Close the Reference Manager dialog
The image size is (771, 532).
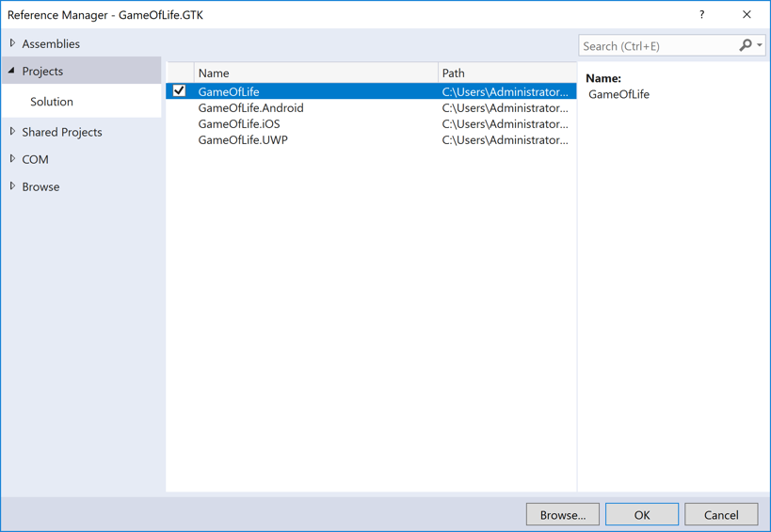coord(747,15)
